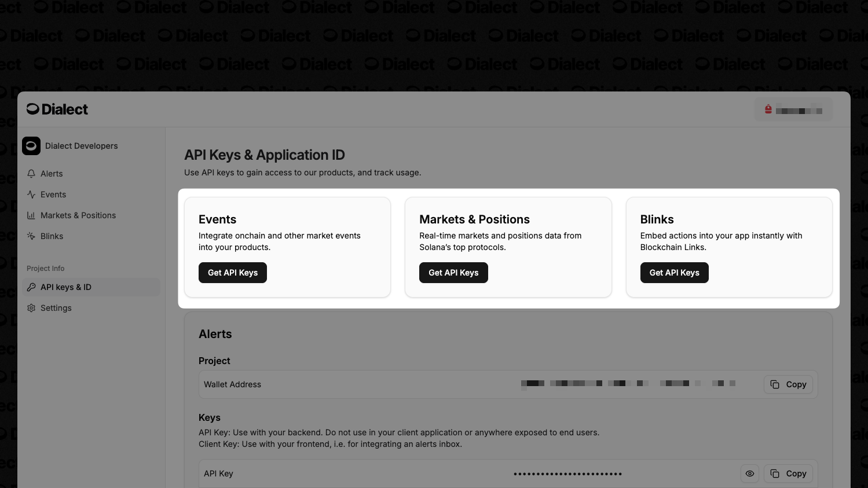This screenshot has width=868, height=488.
Task: Open the Dialect Developers project avatar
Action: pyautogui.click(x=31, y=146)
